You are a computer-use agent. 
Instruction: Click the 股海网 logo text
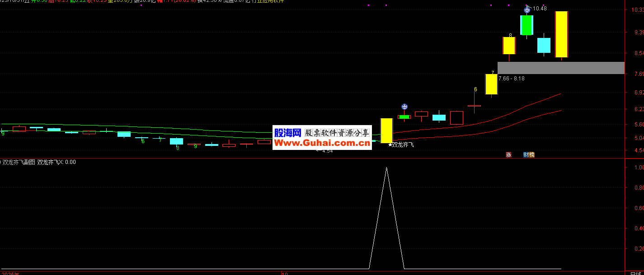(287, 133)
